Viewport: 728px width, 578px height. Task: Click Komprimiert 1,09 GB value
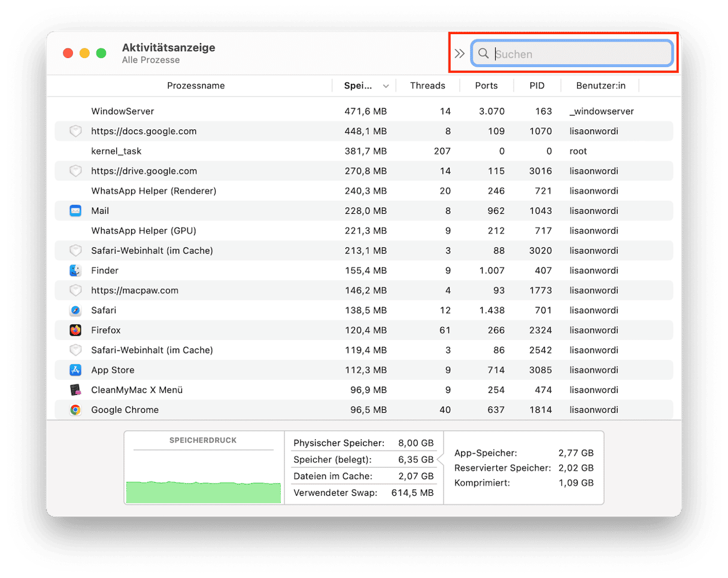click(x=576, y=482)
